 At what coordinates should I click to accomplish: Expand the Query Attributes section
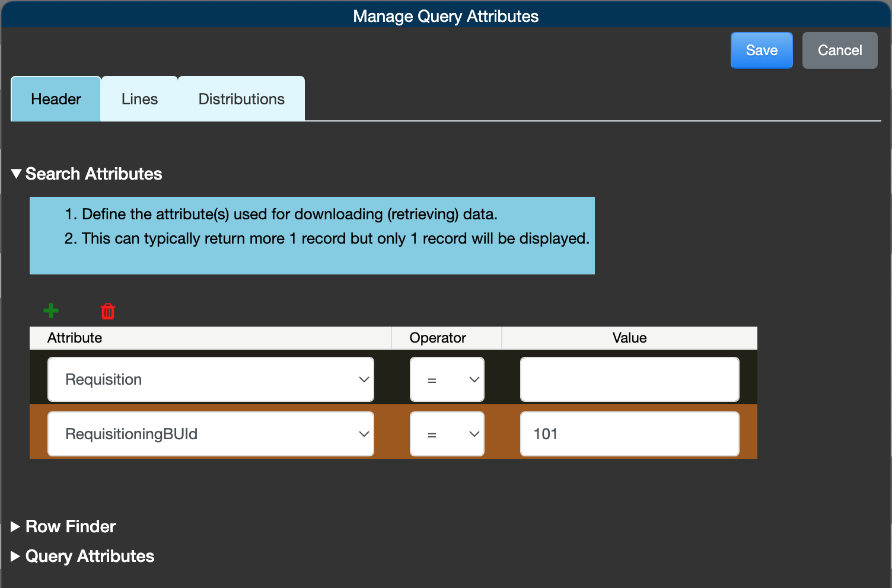tap(14, 555)
